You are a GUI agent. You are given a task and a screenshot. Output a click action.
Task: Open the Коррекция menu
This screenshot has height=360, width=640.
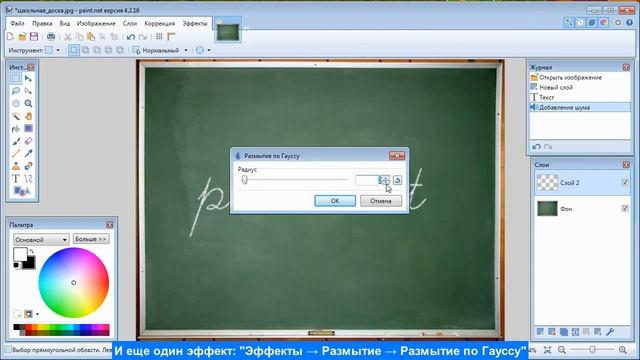(x=160, y=24)
